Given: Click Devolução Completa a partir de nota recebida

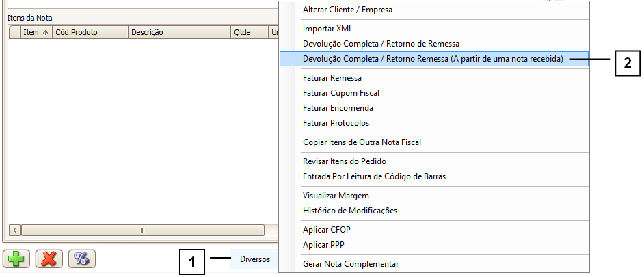Looking at the screenshot, I should point(432,59).
